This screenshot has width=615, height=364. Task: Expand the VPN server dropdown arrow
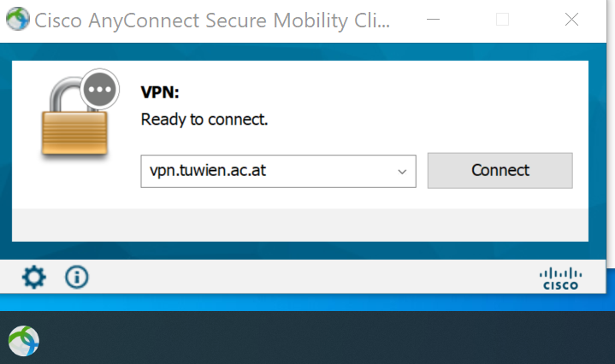pos(402,172)
